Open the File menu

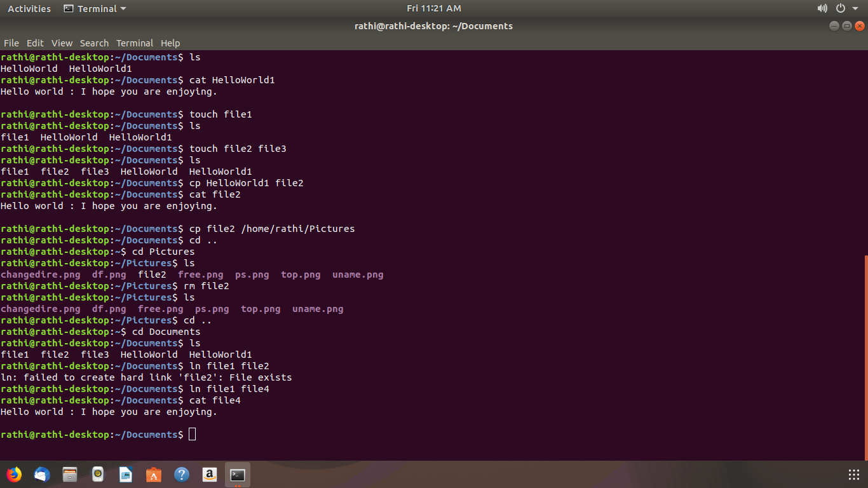coord(11,43)
